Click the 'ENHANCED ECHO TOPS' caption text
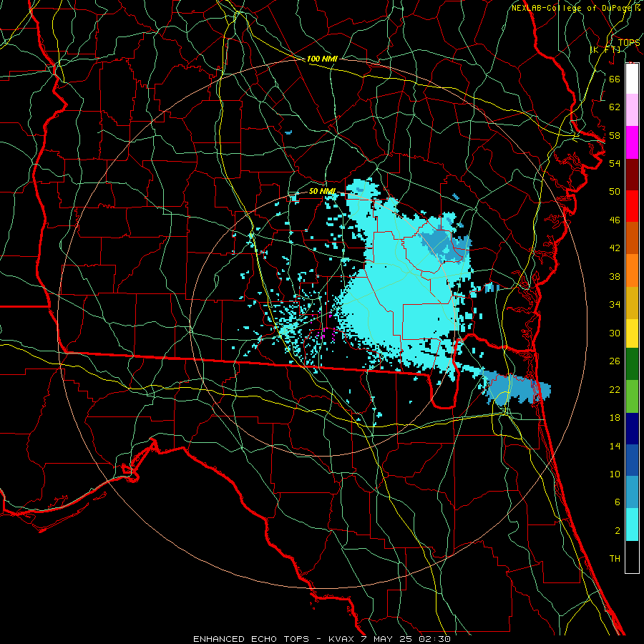The width and height of the screenshot is (644, 644). tap(250, 639)
